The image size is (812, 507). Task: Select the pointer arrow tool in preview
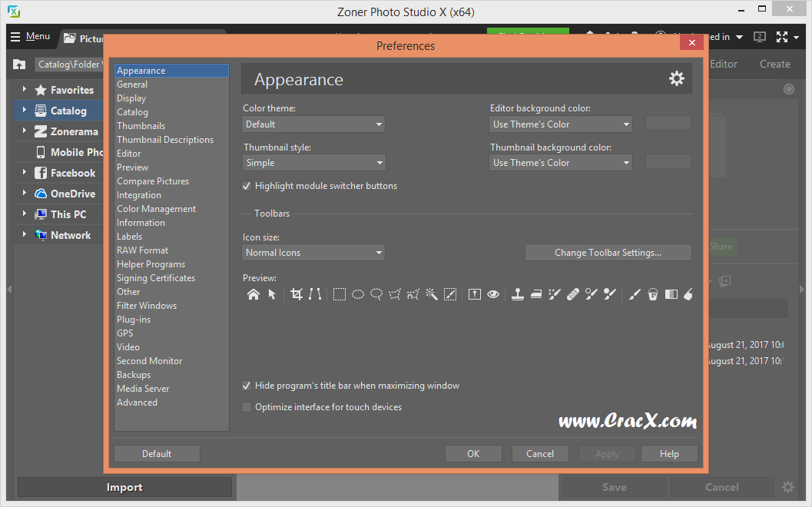(272, 294)
